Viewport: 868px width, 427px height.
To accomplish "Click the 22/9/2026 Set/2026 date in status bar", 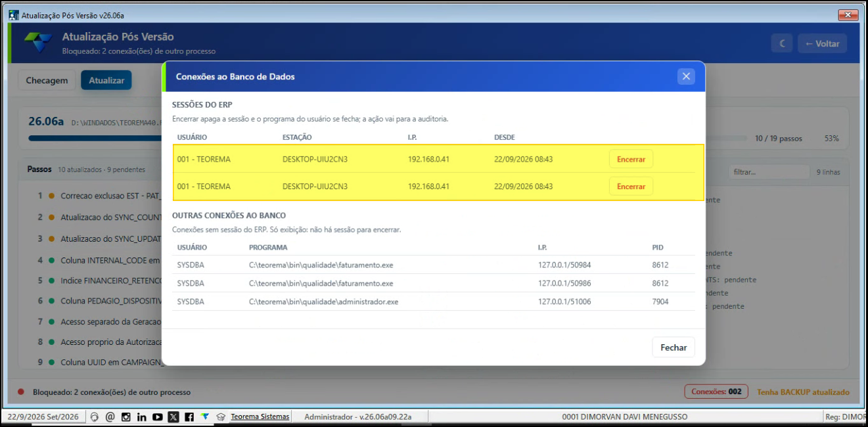I will (43, 416).
